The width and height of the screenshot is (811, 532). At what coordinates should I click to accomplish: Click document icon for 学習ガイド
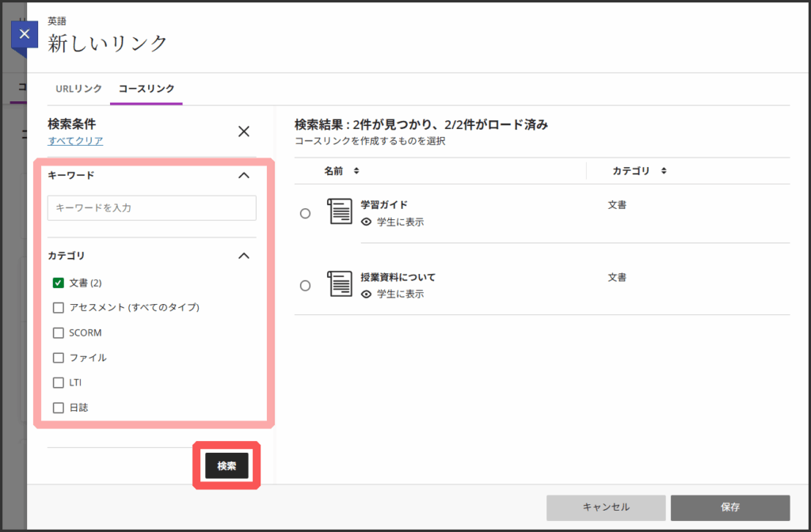pos(340,211)
